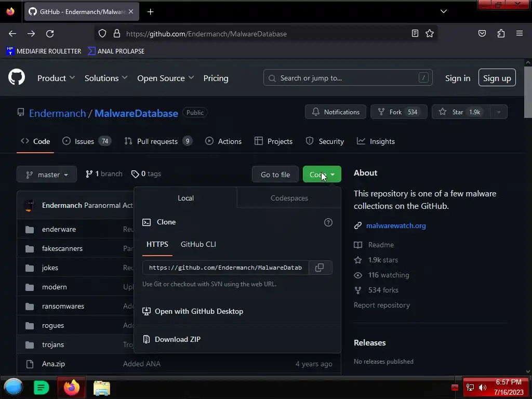Go back with the browser back arrow
The image size is (532, 399).
[x=12, y=34]
